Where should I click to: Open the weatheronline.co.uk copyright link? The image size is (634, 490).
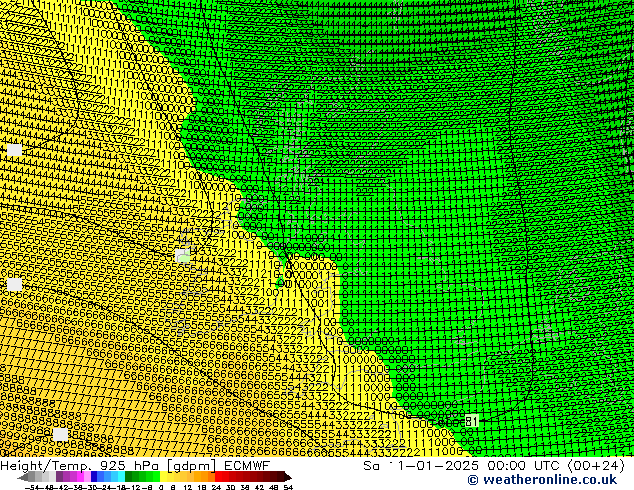tap(542, 480)
